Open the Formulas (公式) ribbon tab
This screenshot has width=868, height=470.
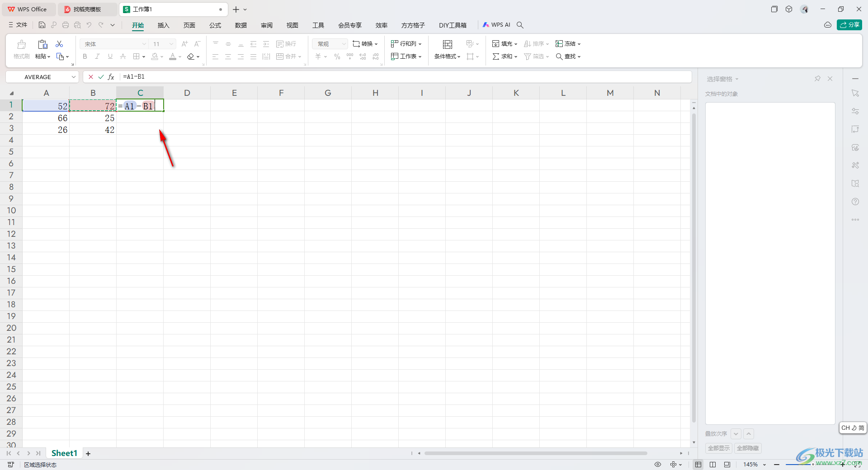tap(215, 25)
